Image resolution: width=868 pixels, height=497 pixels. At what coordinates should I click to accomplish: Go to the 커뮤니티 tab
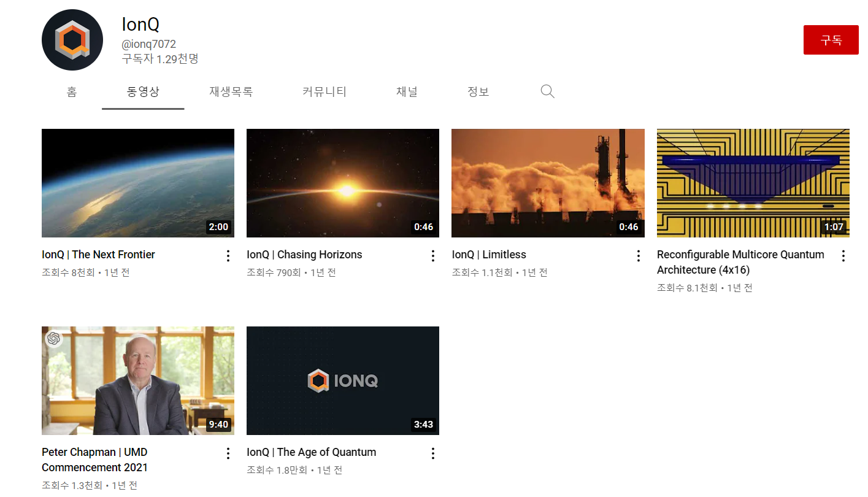325,92
